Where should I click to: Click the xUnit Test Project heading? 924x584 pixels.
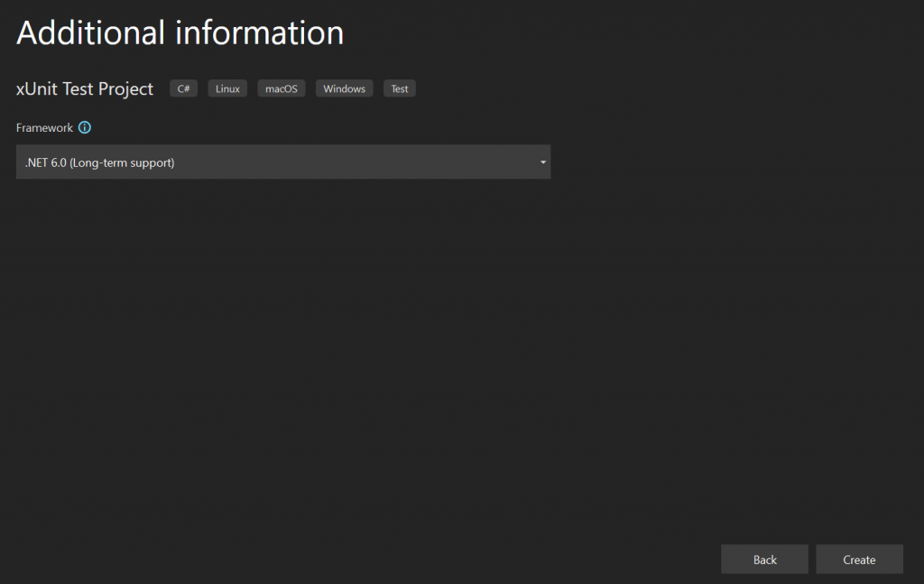84,88
